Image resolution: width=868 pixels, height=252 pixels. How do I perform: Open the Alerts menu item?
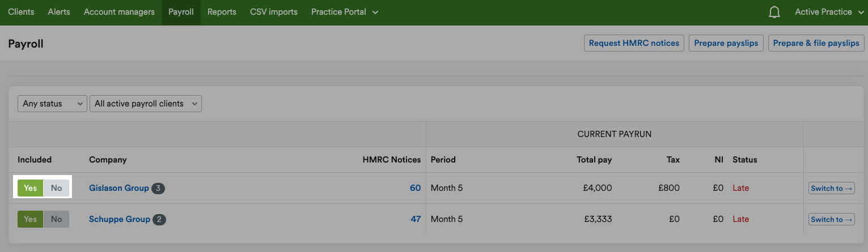tap(59, 12)
